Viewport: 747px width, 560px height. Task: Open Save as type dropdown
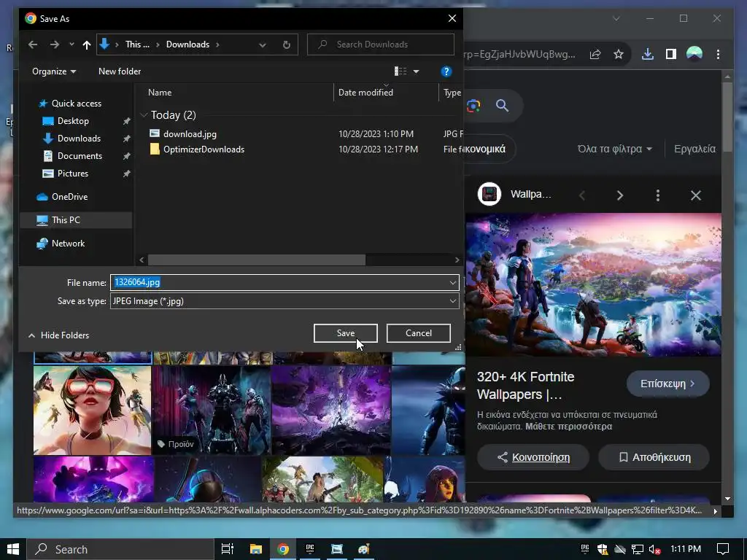coord(285,301)
